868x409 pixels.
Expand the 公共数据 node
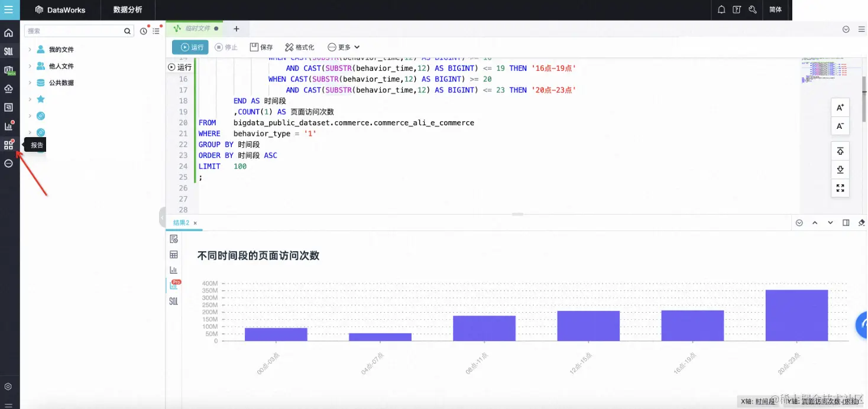pos(30,83)
